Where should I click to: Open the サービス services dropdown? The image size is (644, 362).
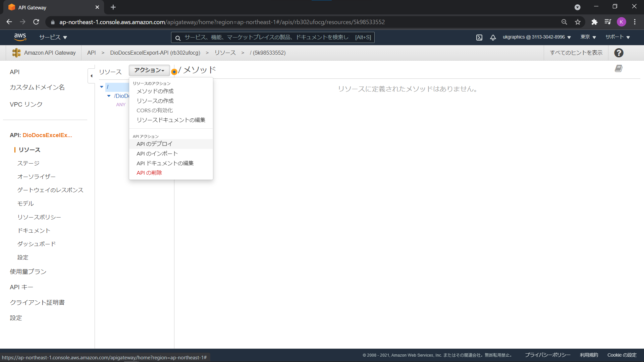point(53,37)
